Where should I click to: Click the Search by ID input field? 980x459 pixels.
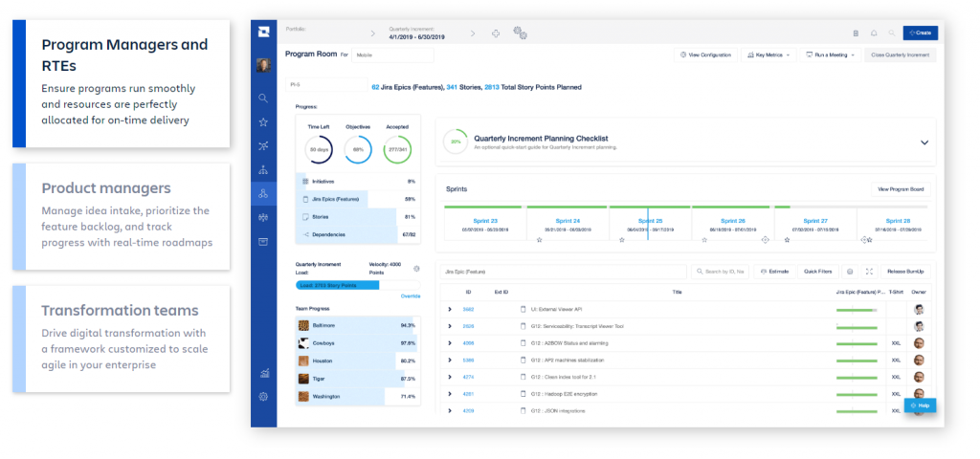tap(722, 272)
